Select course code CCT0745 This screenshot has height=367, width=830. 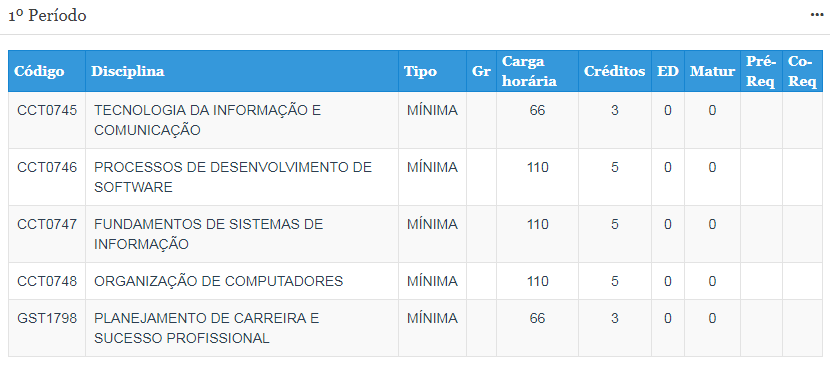pyautogui.click(x=47, y=110)
